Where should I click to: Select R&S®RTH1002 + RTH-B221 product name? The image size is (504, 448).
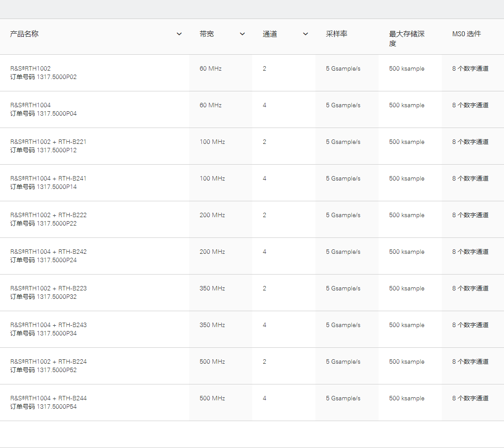click(48, 142)
